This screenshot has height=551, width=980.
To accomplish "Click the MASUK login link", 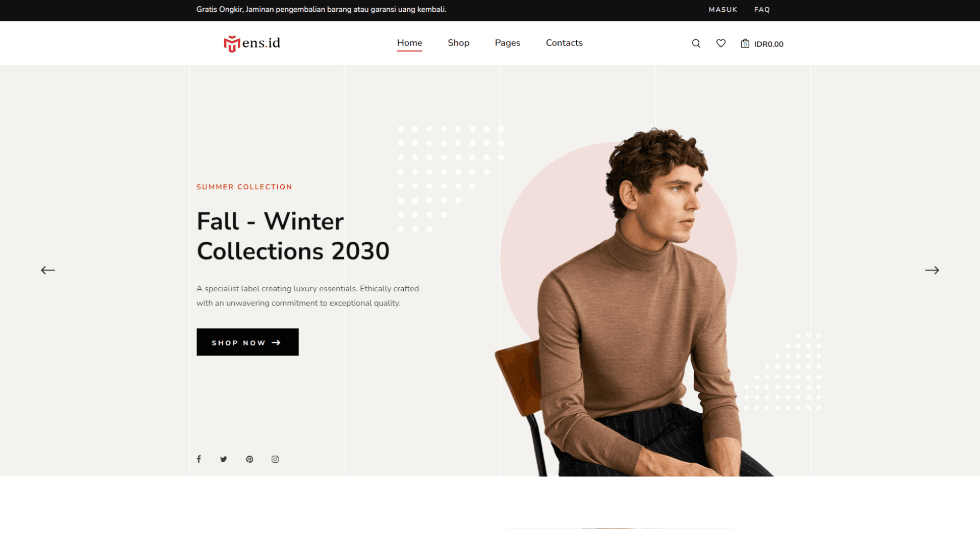I will click(723, 10).
